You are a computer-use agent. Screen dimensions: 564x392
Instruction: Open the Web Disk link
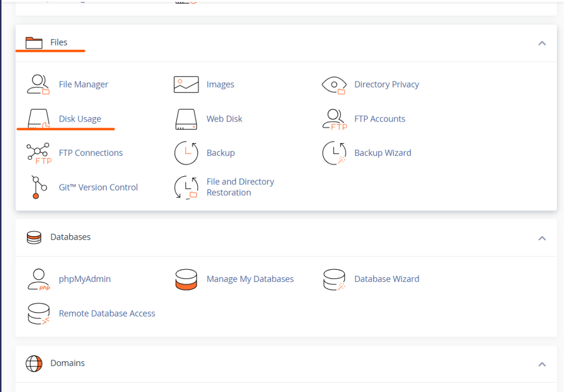click(225, 119)
